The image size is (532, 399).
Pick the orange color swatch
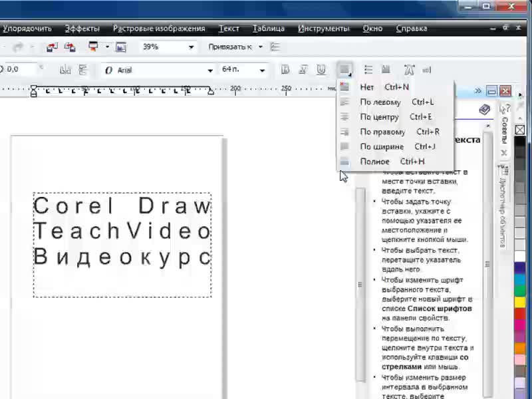pos(520,348)
